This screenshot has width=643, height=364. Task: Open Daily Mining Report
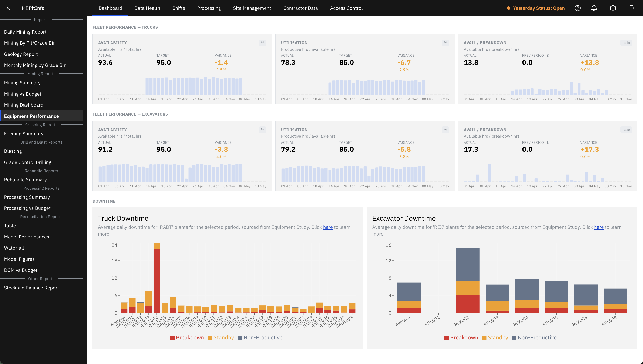click(41, 32)
